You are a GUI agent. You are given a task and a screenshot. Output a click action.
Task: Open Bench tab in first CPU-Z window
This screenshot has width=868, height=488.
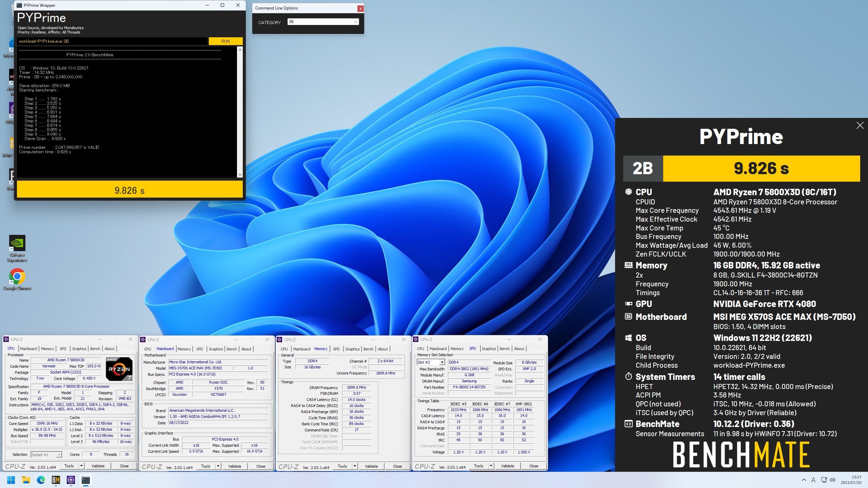point(95,349)
